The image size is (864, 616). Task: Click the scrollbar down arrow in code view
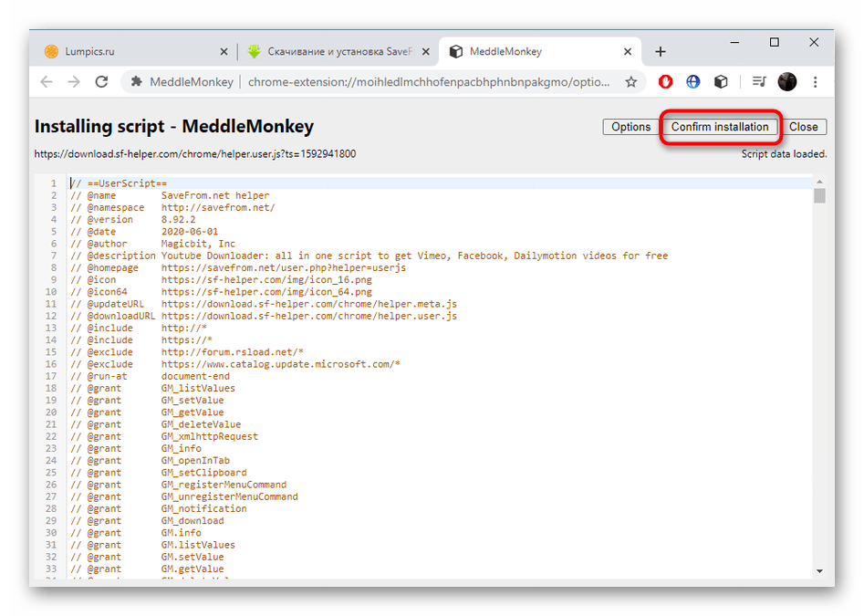(819, 570)
